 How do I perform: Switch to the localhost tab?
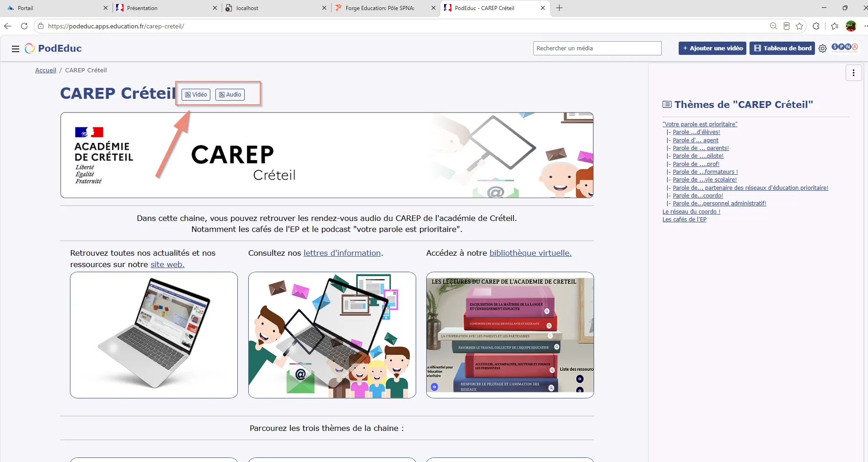275,8
